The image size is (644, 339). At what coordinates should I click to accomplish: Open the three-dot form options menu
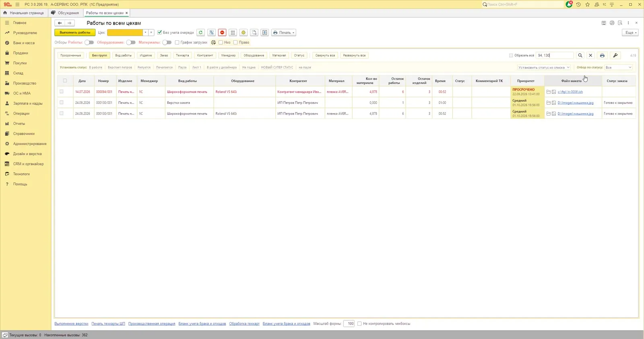coord(628,23)
